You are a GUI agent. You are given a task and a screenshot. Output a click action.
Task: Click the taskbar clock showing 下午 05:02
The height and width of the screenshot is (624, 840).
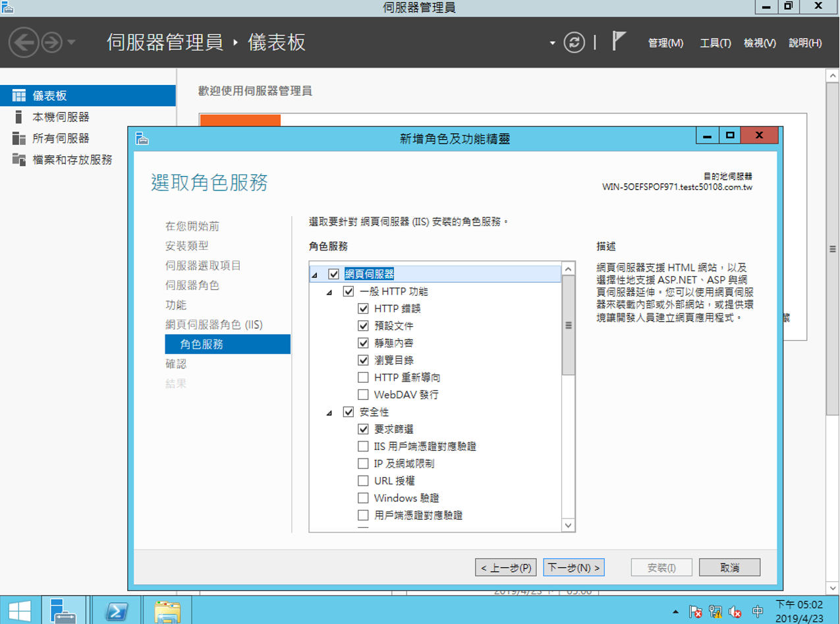coord(799,611)
